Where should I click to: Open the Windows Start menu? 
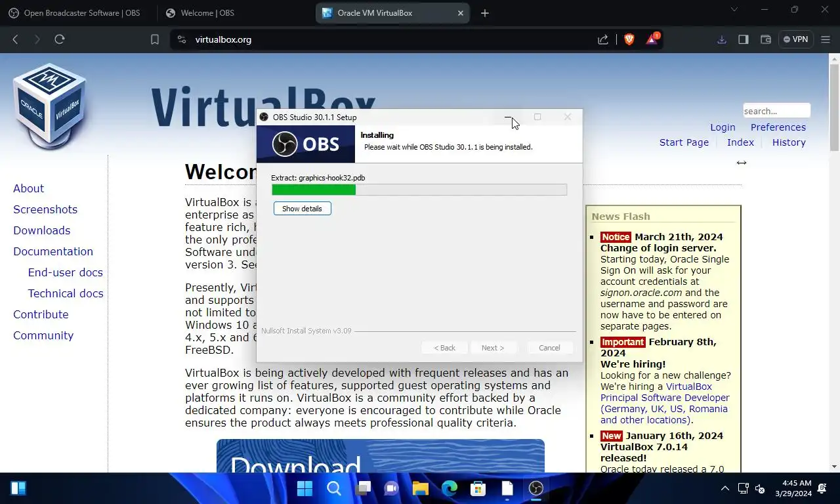tap(304, 488)
